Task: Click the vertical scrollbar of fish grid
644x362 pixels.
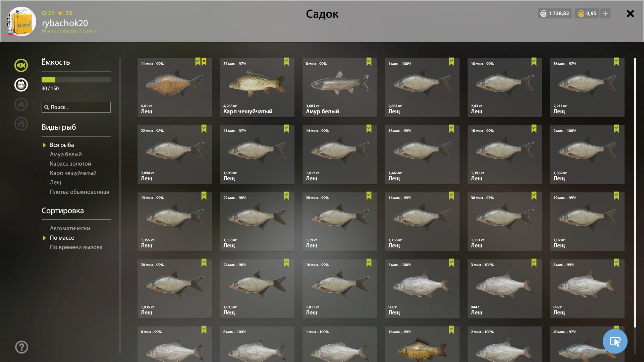Action: [635, 193]
